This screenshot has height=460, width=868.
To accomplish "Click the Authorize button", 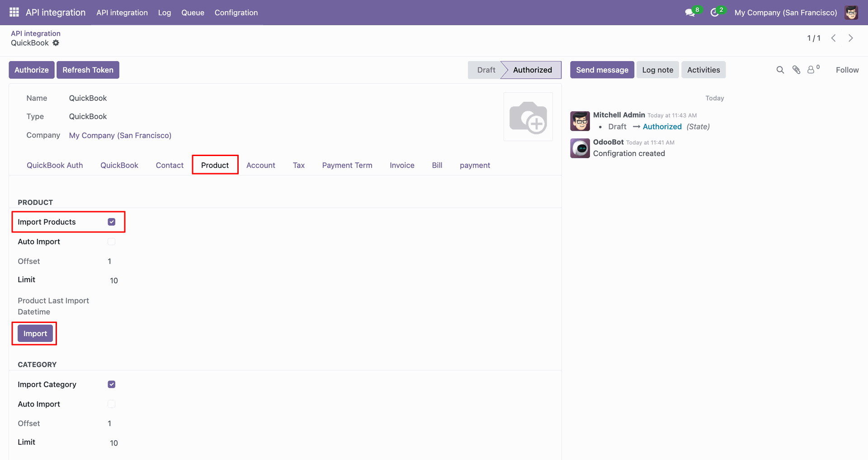I will (x=32, y=70).
